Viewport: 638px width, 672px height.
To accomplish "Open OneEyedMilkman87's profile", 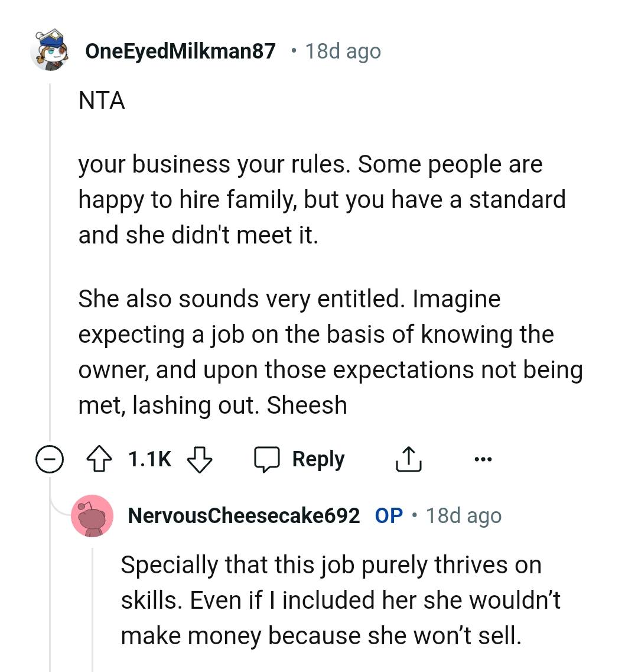I will (180, 50).
